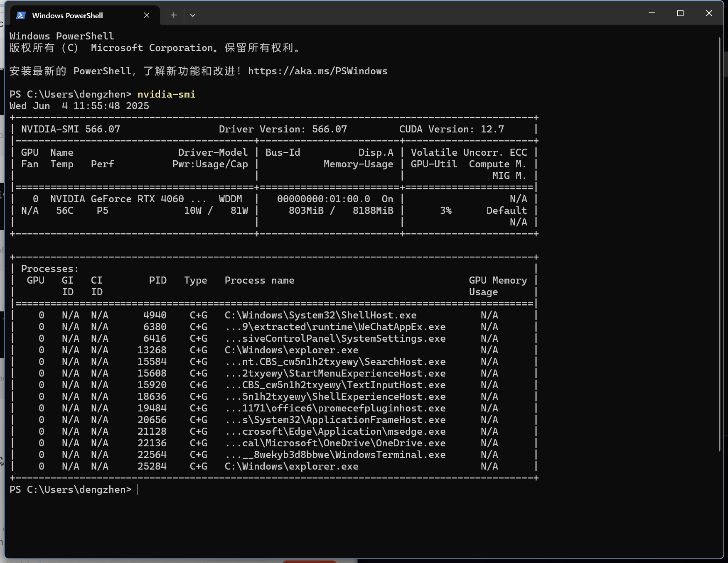Click the SystemSettings.exe process name

(335, 338)
